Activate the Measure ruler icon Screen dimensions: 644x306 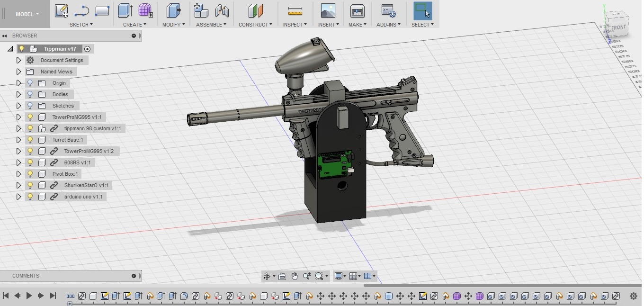(x=295, y=10)
